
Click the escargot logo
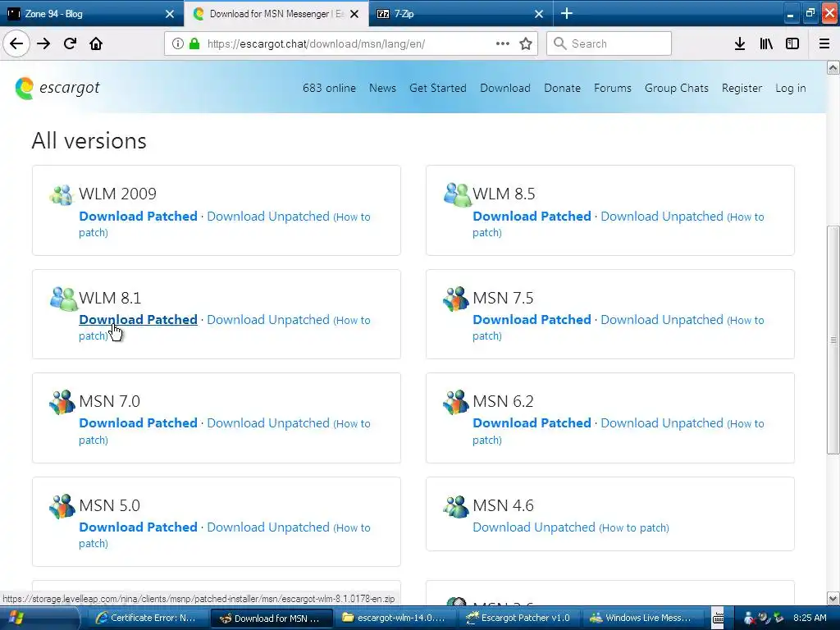[57, 88]
